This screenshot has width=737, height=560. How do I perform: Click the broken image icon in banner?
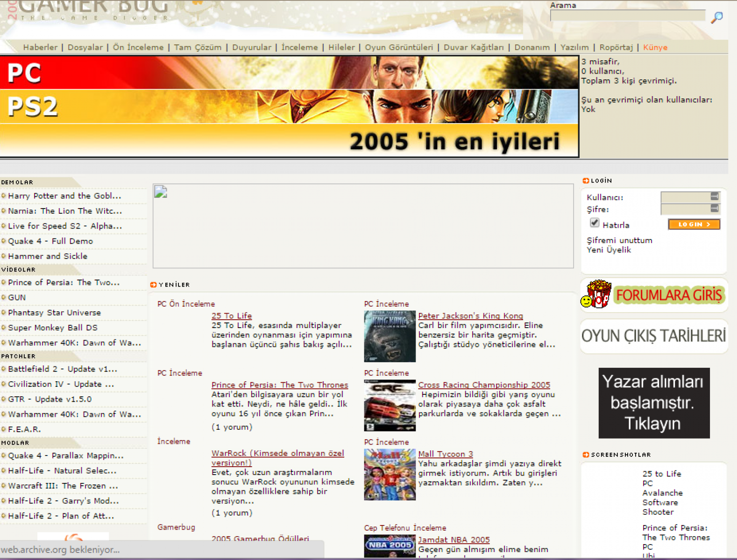click(161, 192)
